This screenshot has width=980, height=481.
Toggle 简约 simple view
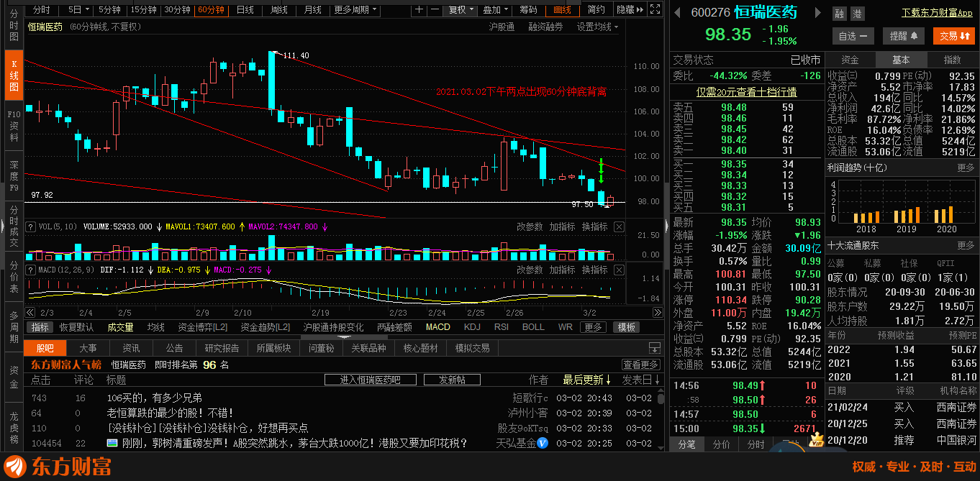[x=596, y=9]
